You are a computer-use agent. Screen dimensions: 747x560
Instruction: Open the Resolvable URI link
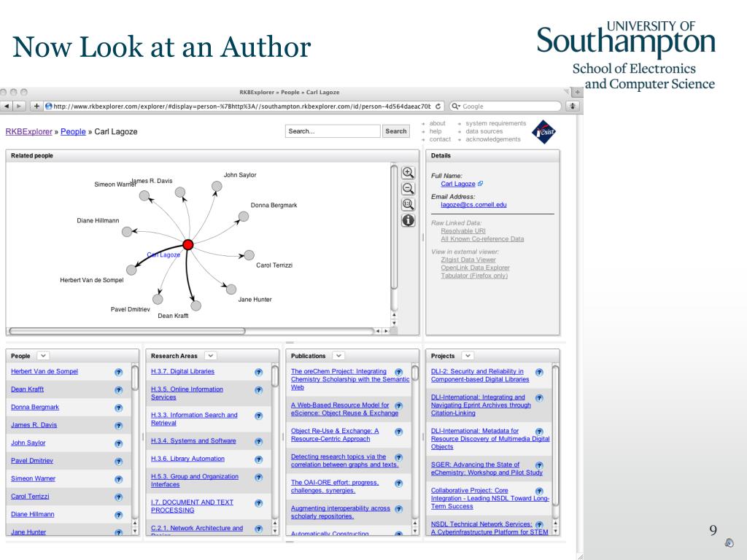pyautogui.click(x=463, y=231)
